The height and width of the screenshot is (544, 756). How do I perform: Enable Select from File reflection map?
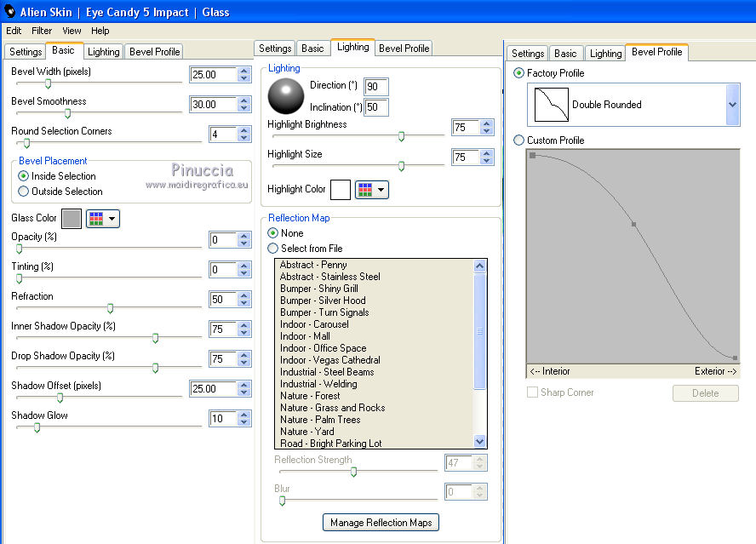(x=273, y=249)
